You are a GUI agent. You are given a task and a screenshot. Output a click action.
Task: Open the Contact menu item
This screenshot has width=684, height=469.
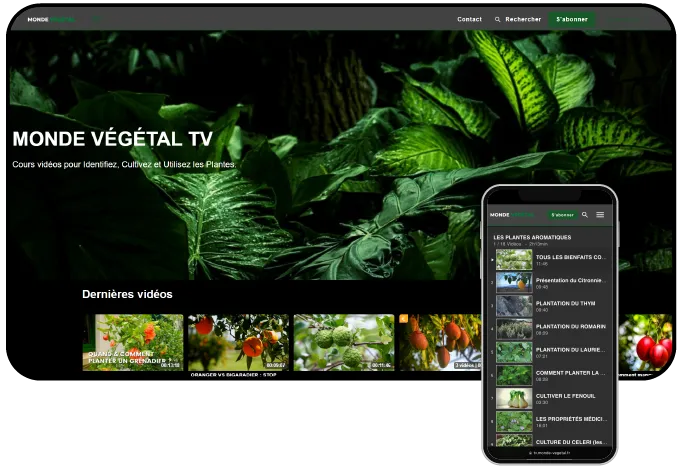coord(469,19)
